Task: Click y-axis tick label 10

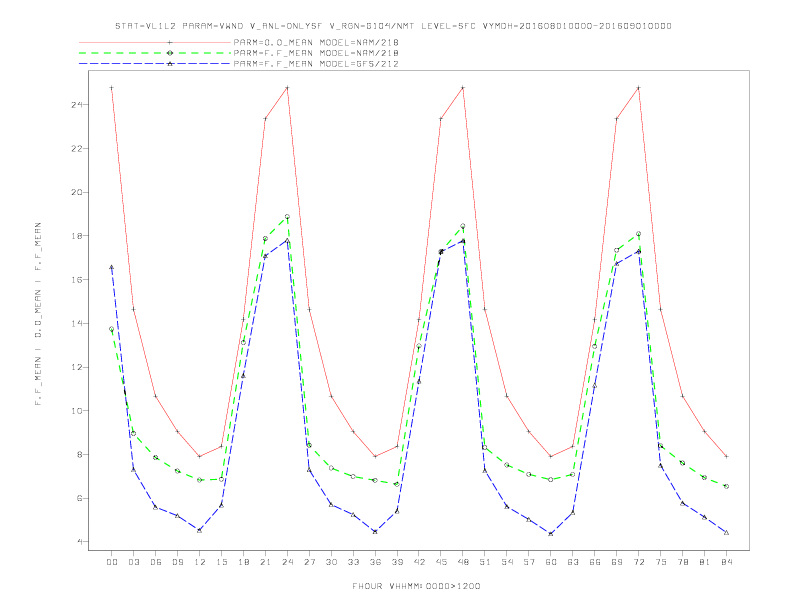Action: pos(76,411)
